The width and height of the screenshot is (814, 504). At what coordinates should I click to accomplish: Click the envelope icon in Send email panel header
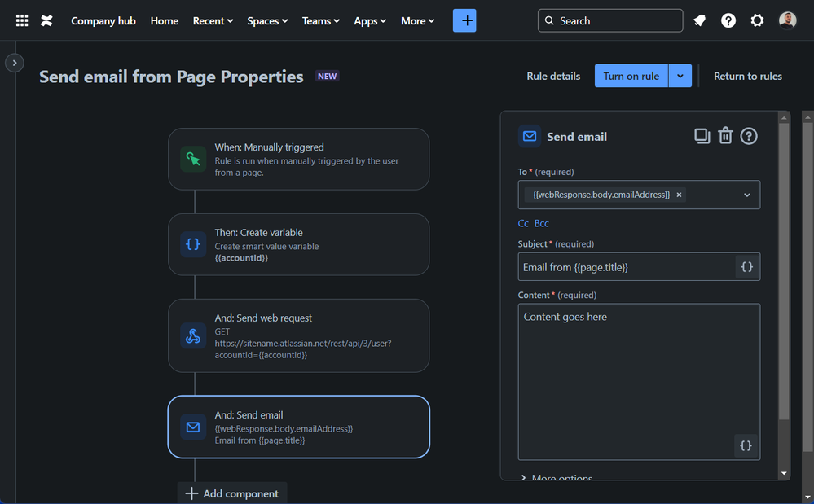pos(530,136)
